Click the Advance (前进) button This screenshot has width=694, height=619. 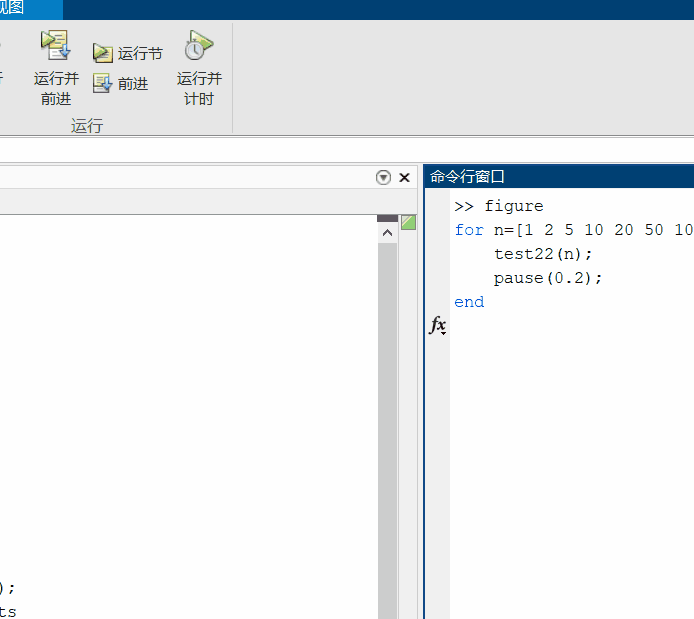(120, 83)
